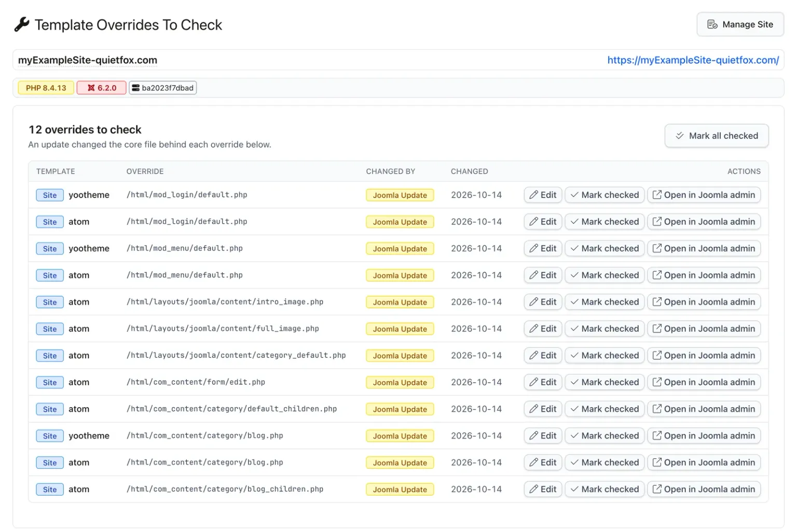This screenshot has height=532, width=797.
Task: Mark yootheme mod_menu/default.php as checked
Action: click(x=604, y=248)
